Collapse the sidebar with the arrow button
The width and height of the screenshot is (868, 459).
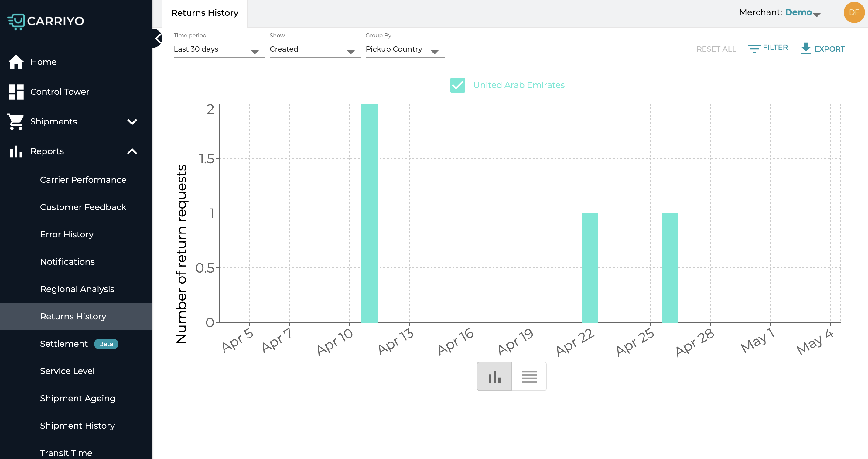tap(157, 38)
